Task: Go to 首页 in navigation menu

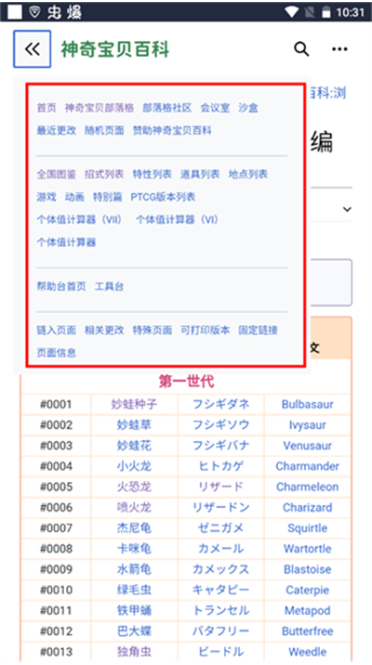Action: pos(46,108)
